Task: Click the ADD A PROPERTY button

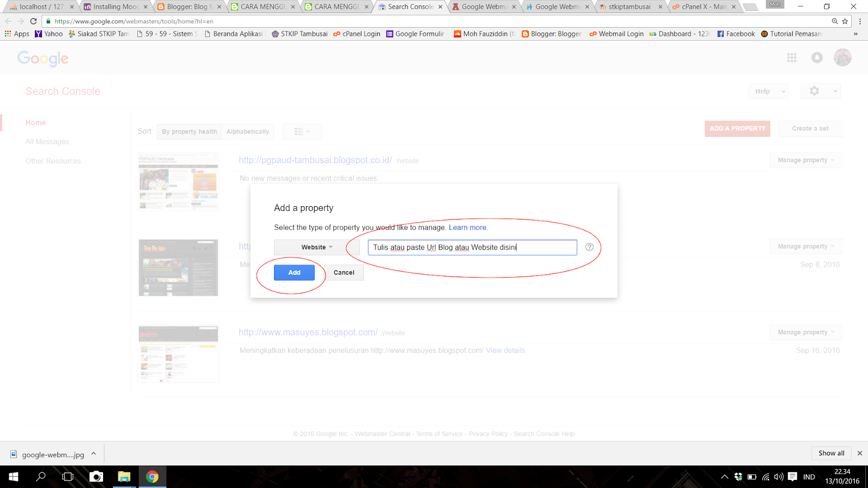Action: click(x=737, y=129)
